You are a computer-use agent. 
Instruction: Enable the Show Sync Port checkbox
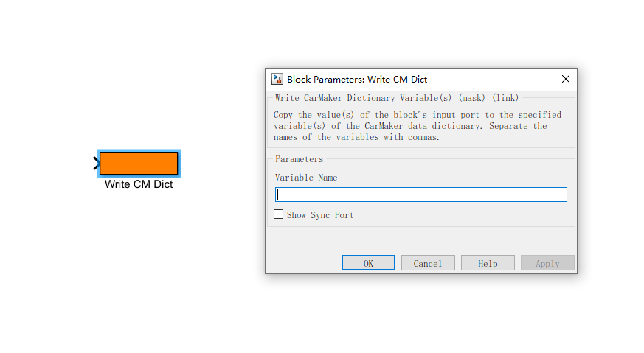click(279, 214)
